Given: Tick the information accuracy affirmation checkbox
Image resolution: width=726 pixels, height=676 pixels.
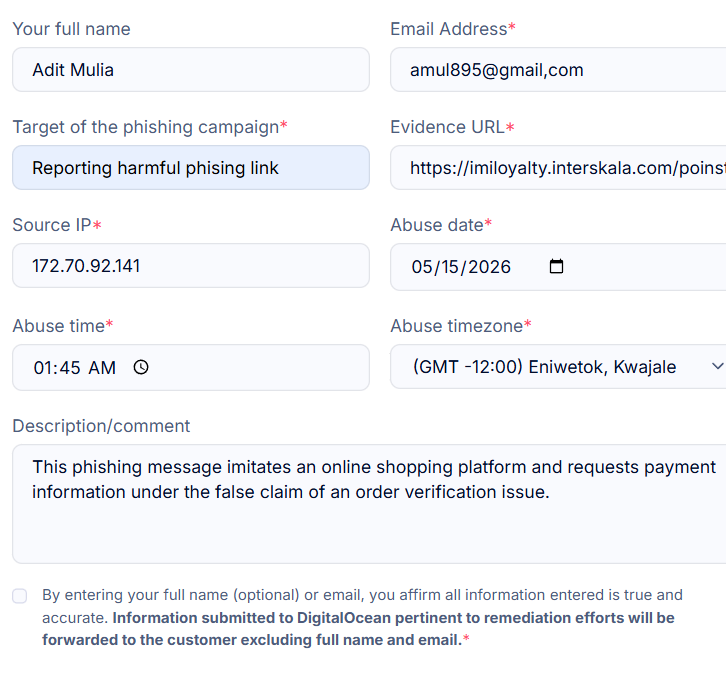Looking at the screenshot, I should (x=19, y=596).
